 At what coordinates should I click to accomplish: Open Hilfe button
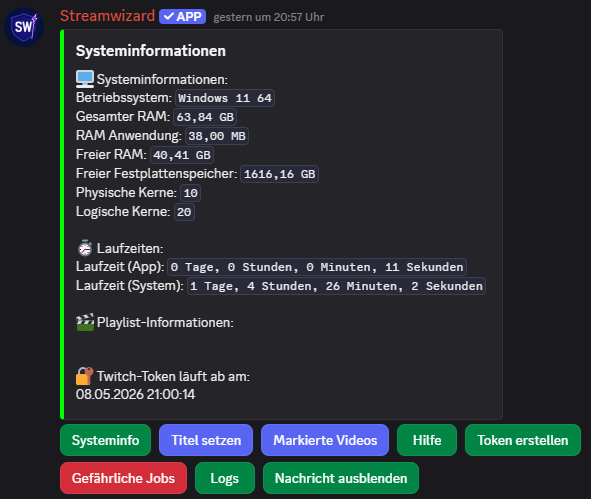(427, 440)
